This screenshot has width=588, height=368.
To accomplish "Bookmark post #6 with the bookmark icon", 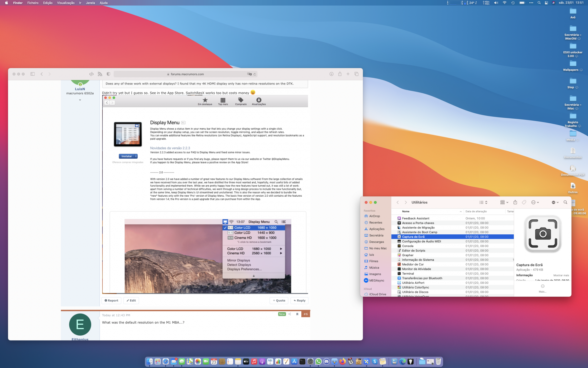I will pos(297,314).
